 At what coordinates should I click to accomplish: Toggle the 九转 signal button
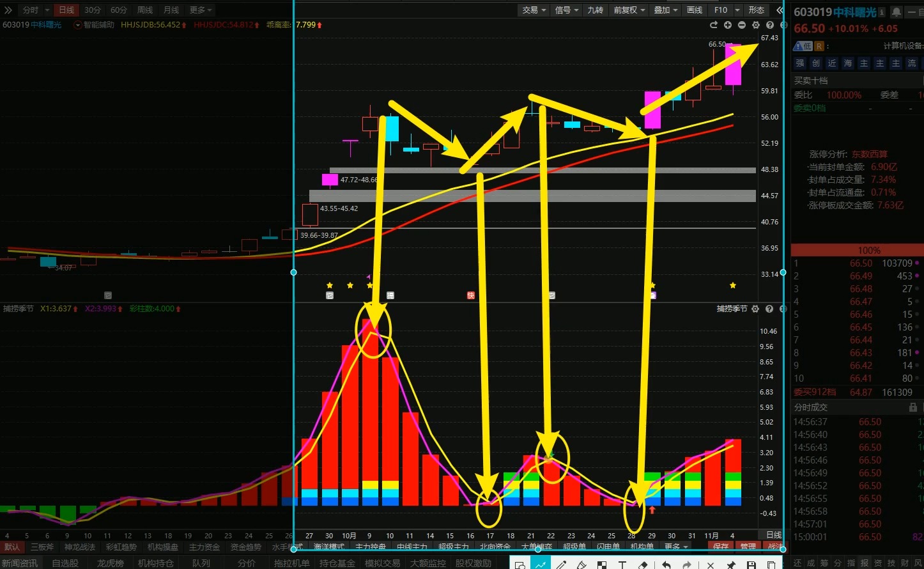pyautogui.click(x=595, y=10)
